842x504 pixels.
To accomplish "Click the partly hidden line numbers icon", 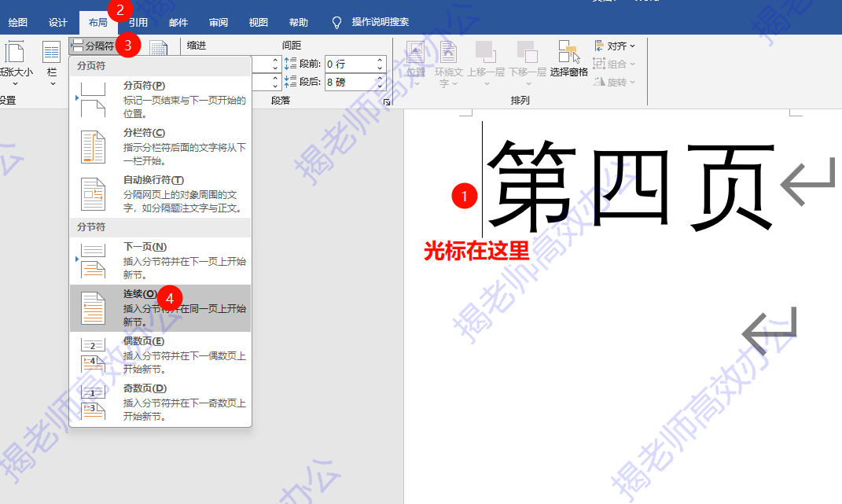I will 158,48.
